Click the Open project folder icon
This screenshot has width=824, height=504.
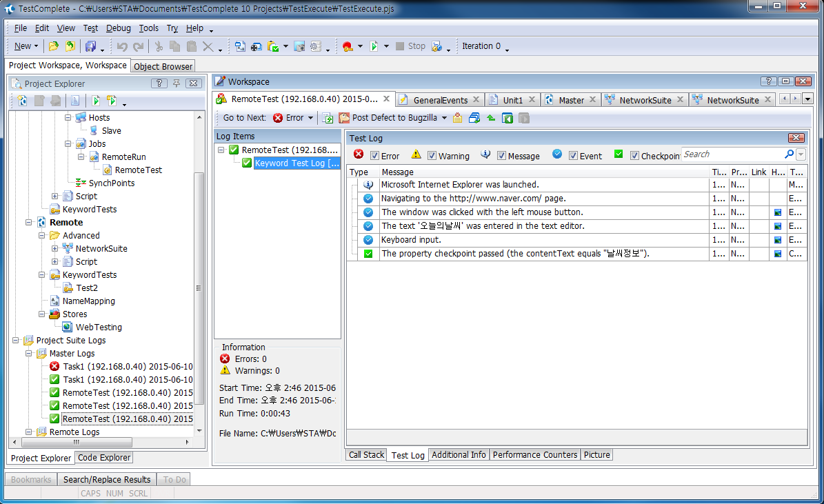pos(53,46)
